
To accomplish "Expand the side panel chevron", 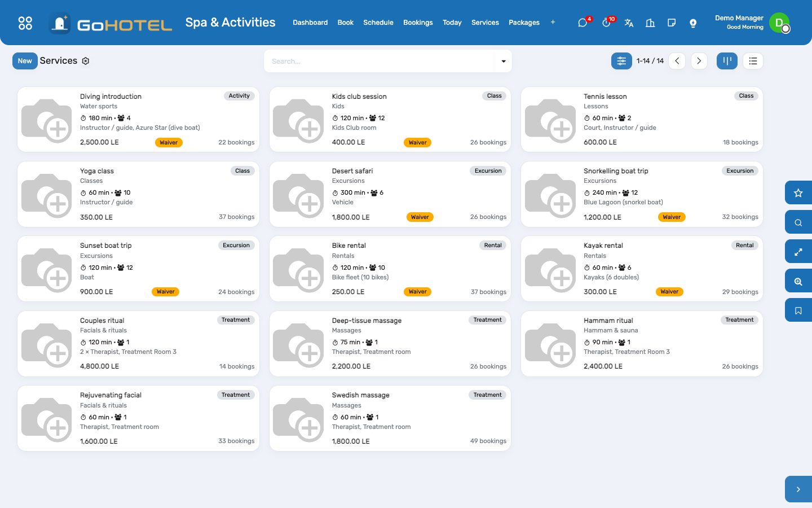I will point(798,489).
